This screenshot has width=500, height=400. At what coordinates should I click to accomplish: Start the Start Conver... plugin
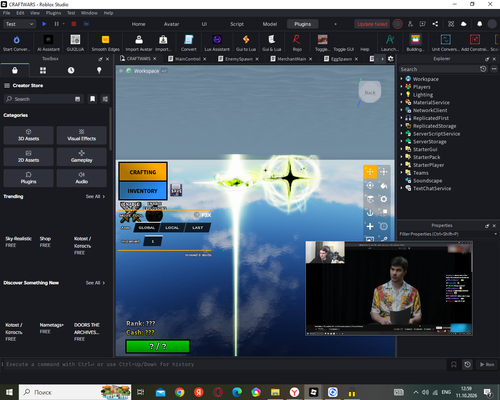16,43
